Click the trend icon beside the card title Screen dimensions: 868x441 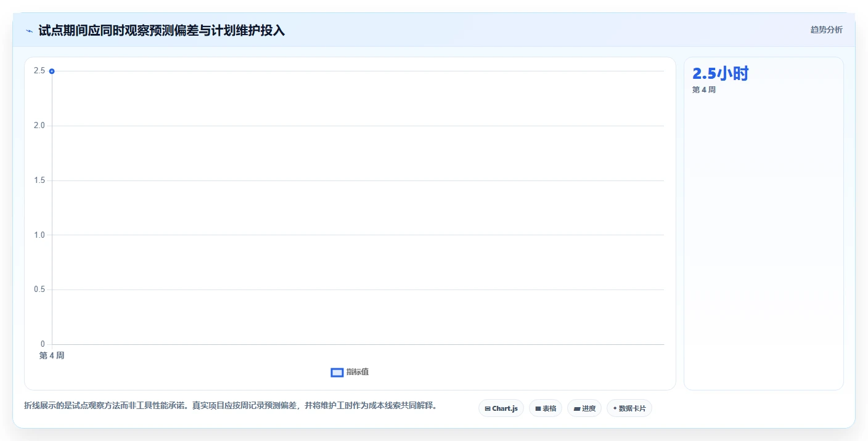coord(29,31)
